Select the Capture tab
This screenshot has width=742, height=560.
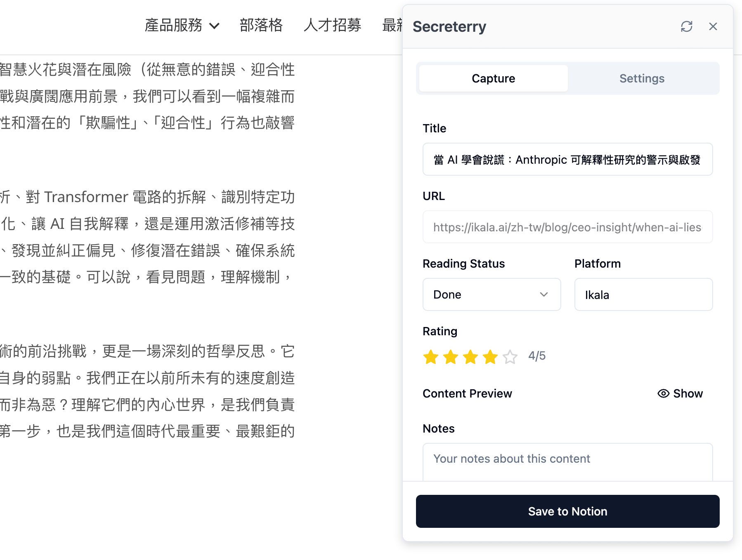(x=493, y=78)
